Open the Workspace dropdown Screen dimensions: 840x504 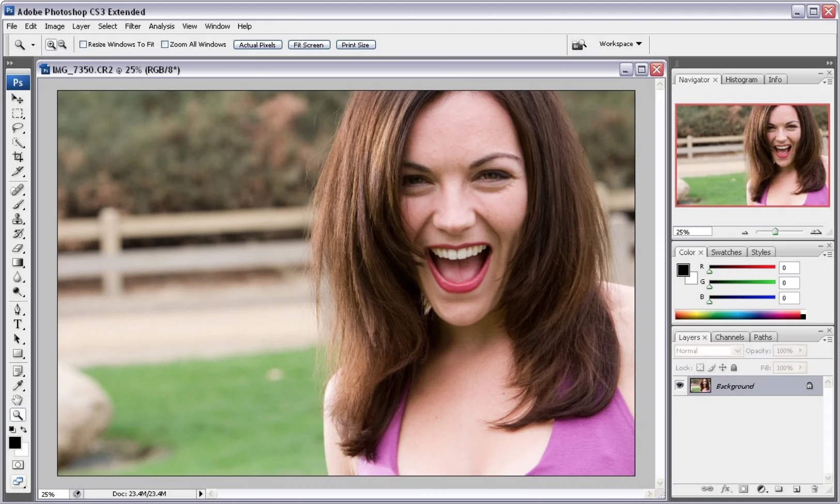(620, 44)
